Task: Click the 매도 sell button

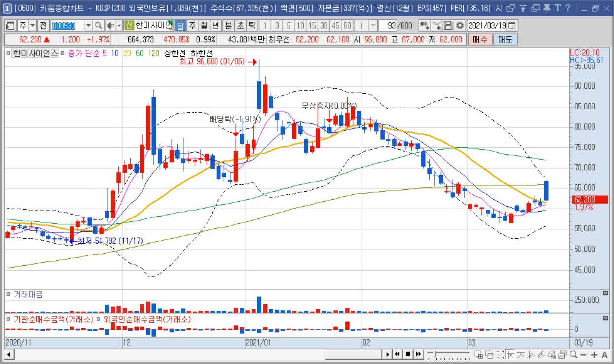Action: [506, 40]
